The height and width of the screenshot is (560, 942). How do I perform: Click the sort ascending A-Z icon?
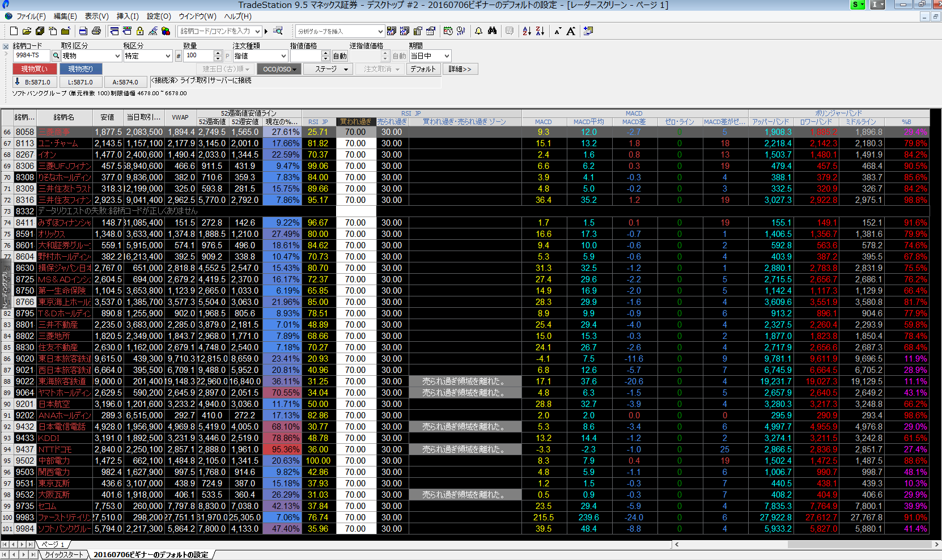tap(527, 31)
